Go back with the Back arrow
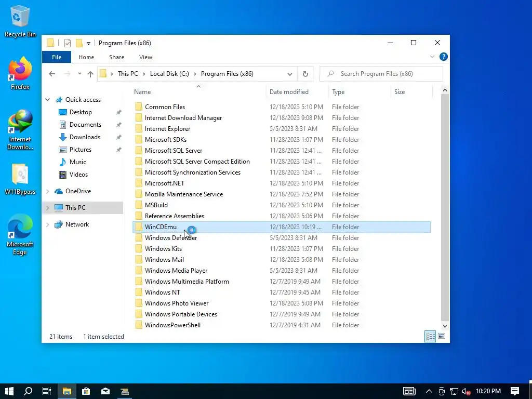 (52, 74)
